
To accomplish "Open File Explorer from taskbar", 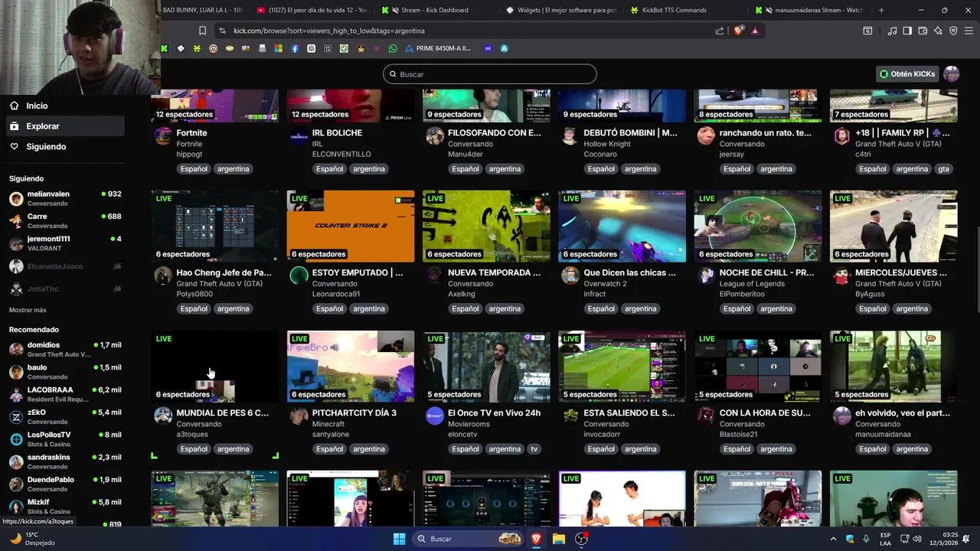I will (559, 539).
